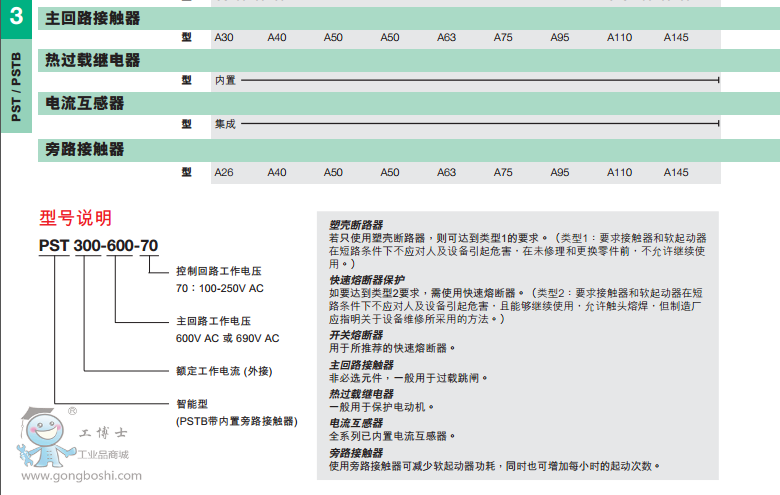Click 内置 in the thermal relay row
This screenshot has height=495, width=780.
[225, 79]
